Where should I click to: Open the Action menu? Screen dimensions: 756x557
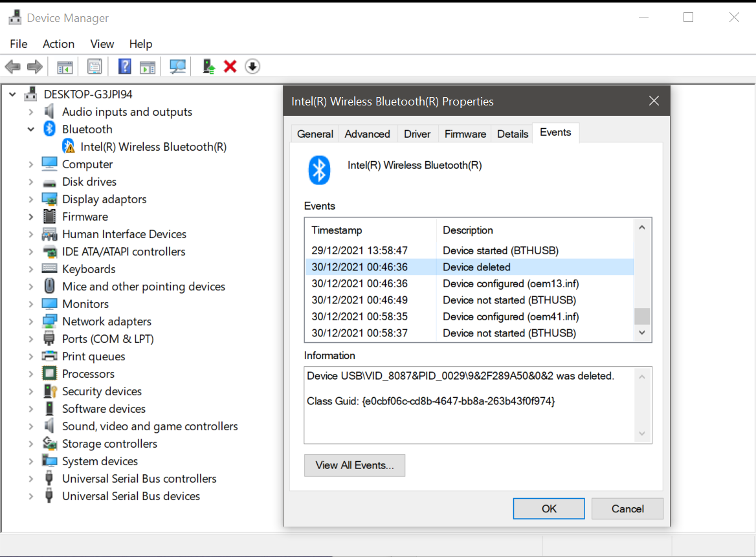59,44
